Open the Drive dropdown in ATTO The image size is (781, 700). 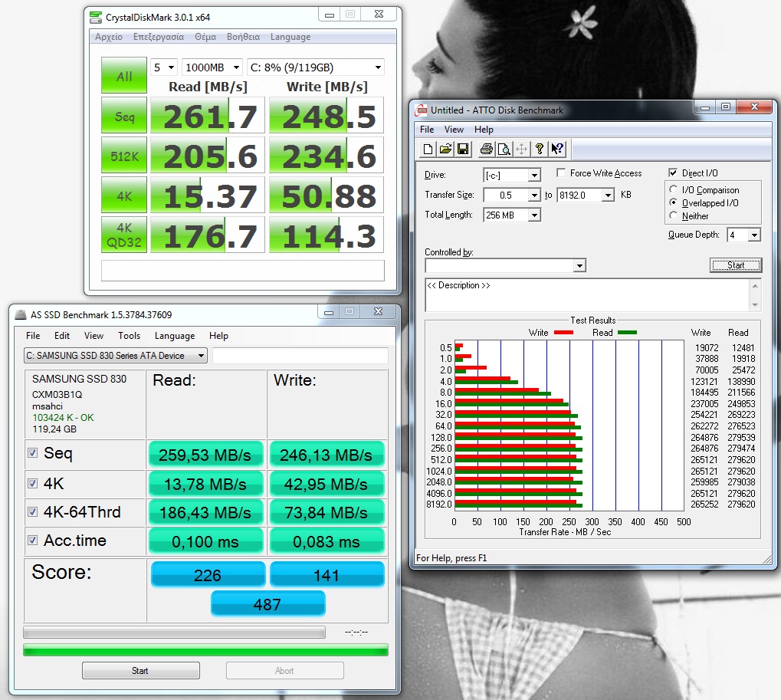pyautogui.click(x=534, y=176)
